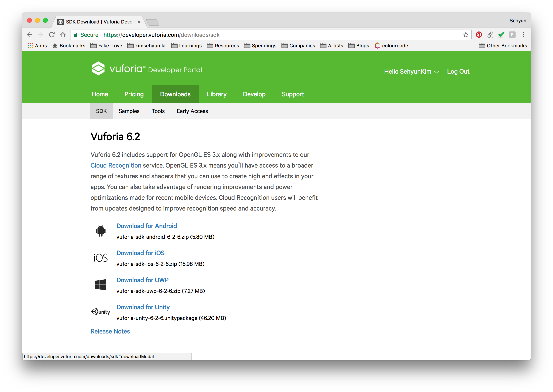Click the Log Out link

[458, 71]
